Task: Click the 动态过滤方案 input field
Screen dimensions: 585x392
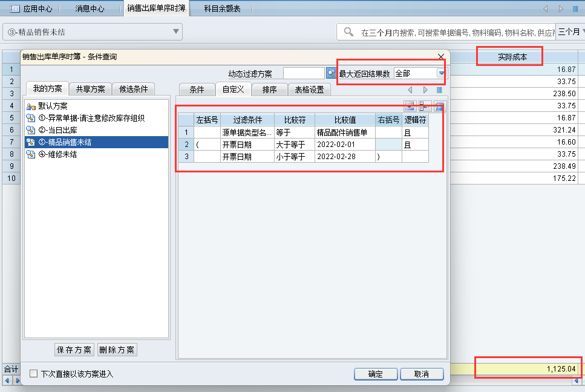Action: (304, 73)
